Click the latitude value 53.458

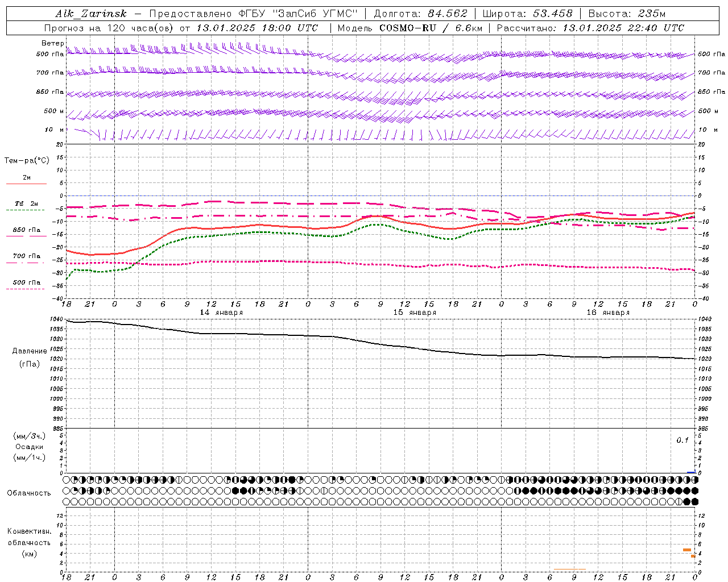[552, 14]
